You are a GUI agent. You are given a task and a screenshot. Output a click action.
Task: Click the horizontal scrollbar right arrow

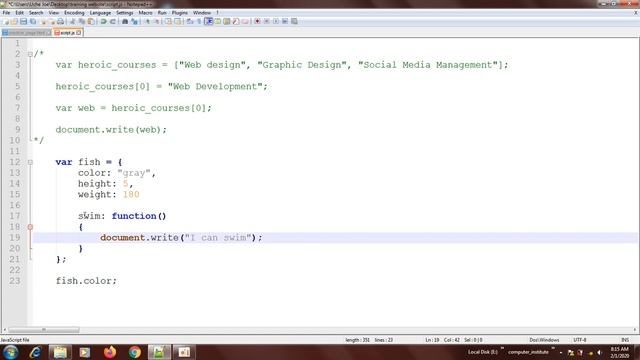(635, 330)
